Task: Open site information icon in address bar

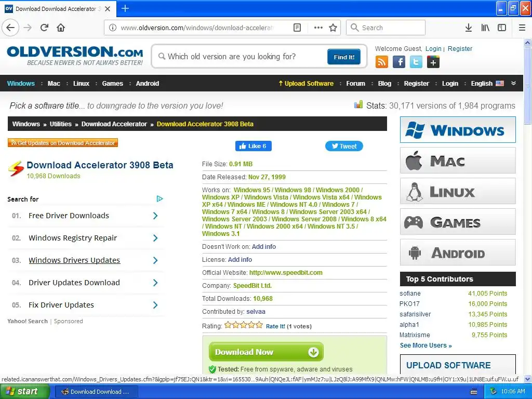Action: [113, 28]
